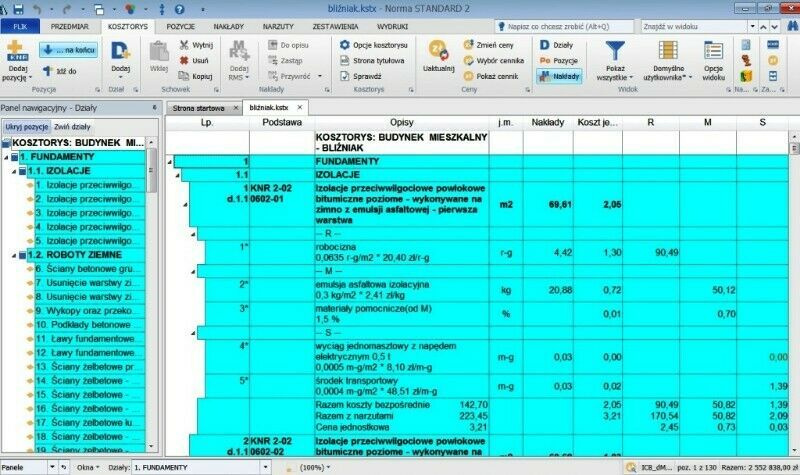Click the Uaktualnij prices icon
Viewport: 800px width, 475px height.
tap(439, 54)
